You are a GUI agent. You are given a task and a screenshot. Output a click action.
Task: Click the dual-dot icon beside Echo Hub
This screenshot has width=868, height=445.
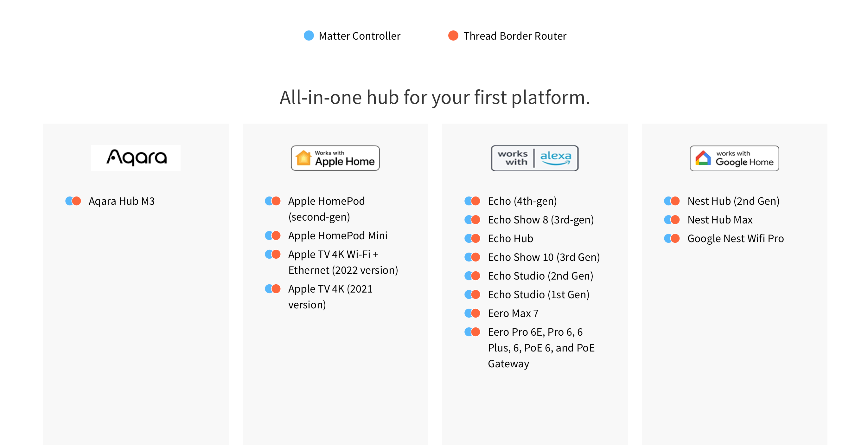point(472,238)
